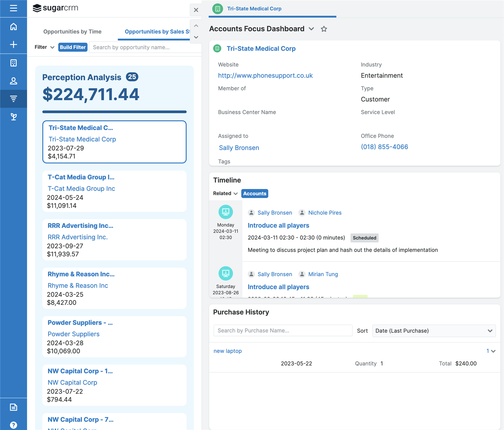
Task: Click the Search by Purchase Name field
Action: click(x=283, y=331)
